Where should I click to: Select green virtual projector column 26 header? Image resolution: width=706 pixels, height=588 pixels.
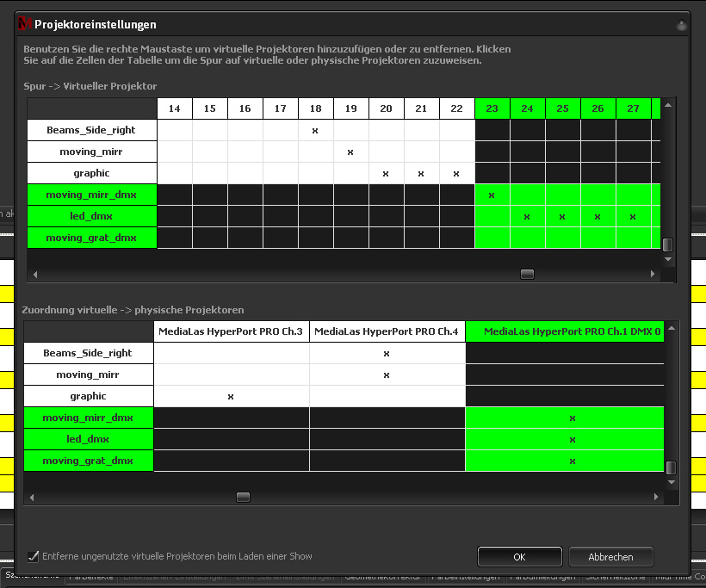[598, 108]
